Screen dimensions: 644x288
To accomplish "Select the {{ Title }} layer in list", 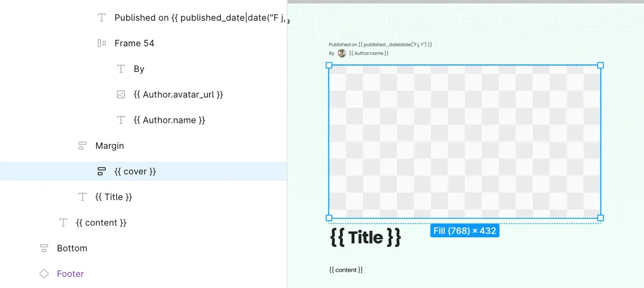I will pos(114,197).
